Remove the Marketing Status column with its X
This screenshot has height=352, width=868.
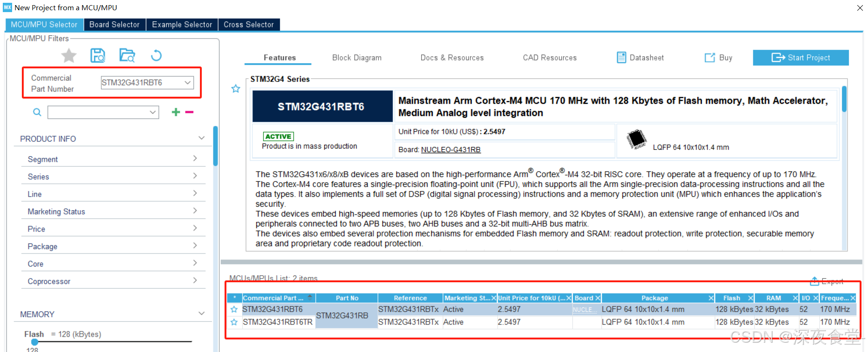494,298
